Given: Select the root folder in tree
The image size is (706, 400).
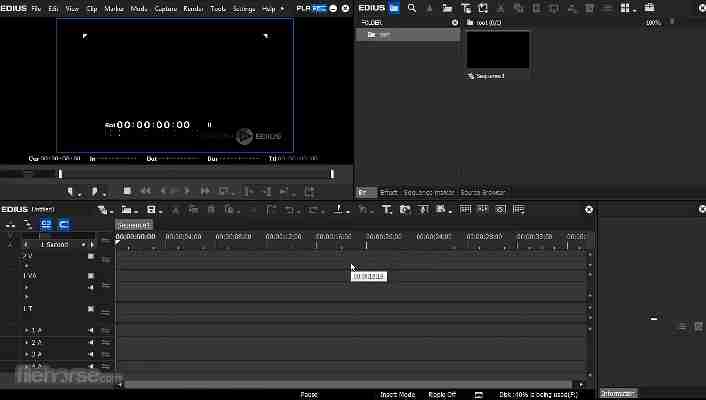Looking at the screenshot, I should [408, 35].
